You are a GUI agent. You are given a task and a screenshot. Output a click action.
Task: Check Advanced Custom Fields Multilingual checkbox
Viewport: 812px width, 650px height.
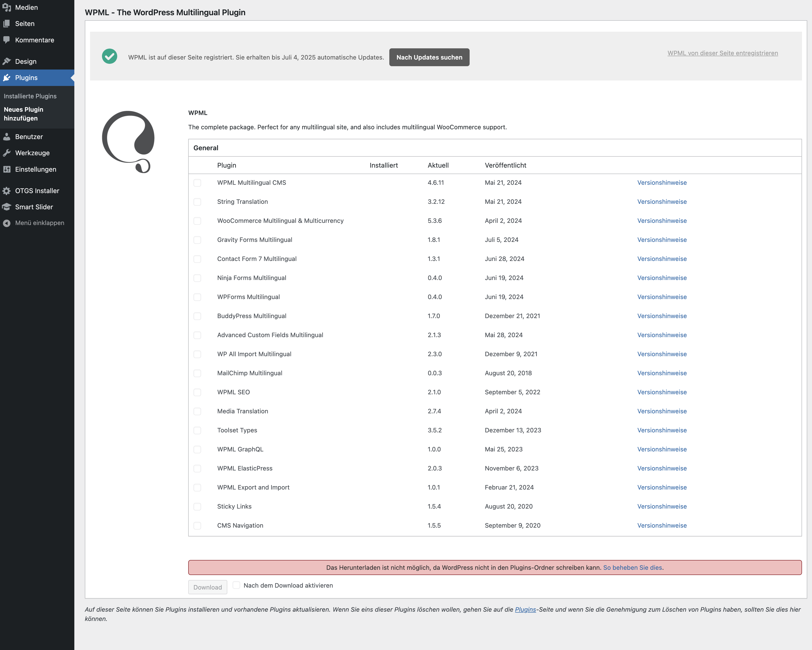(197, 335)
